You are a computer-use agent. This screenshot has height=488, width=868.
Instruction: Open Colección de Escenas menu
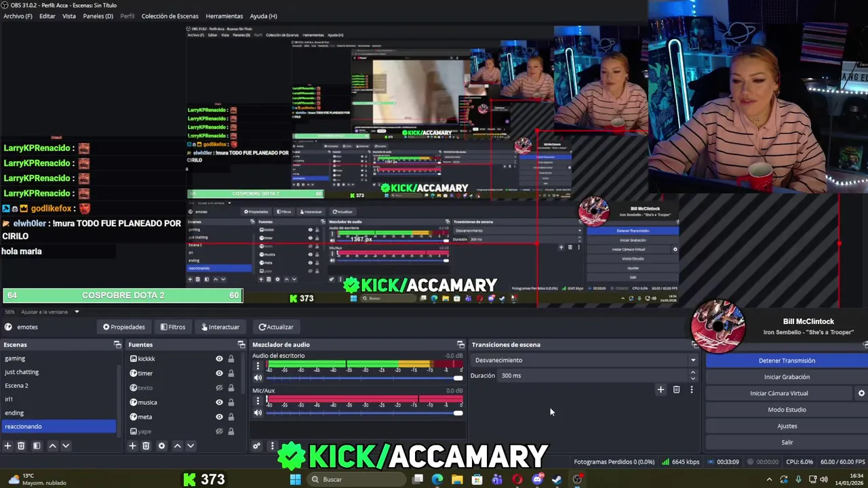tap(170, 16)
